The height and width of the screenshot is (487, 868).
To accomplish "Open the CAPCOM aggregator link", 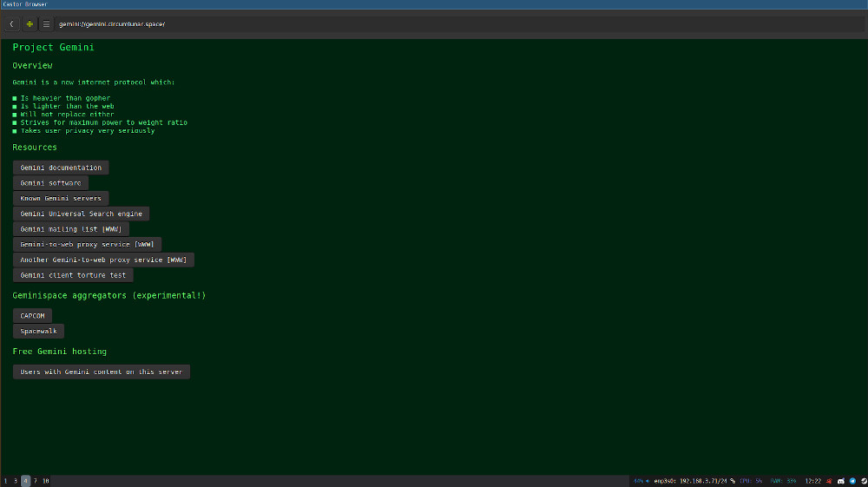I will coord(32,316).
